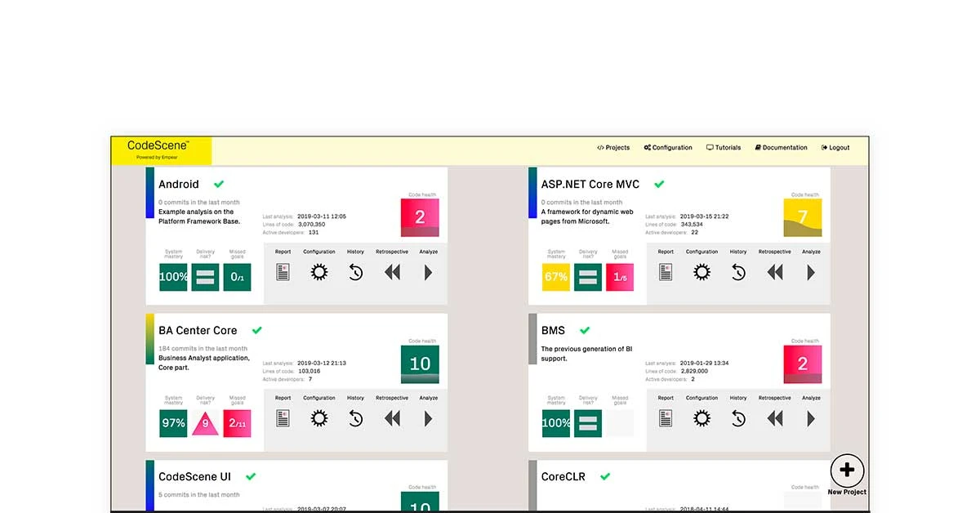
Task: Open Configuration gear for ASP.NET Core MVC
Action: coord(702,273)
